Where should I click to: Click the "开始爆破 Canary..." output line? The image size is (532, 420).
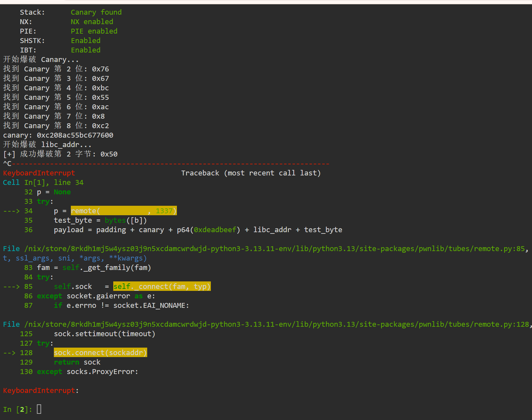click(41, 60)
